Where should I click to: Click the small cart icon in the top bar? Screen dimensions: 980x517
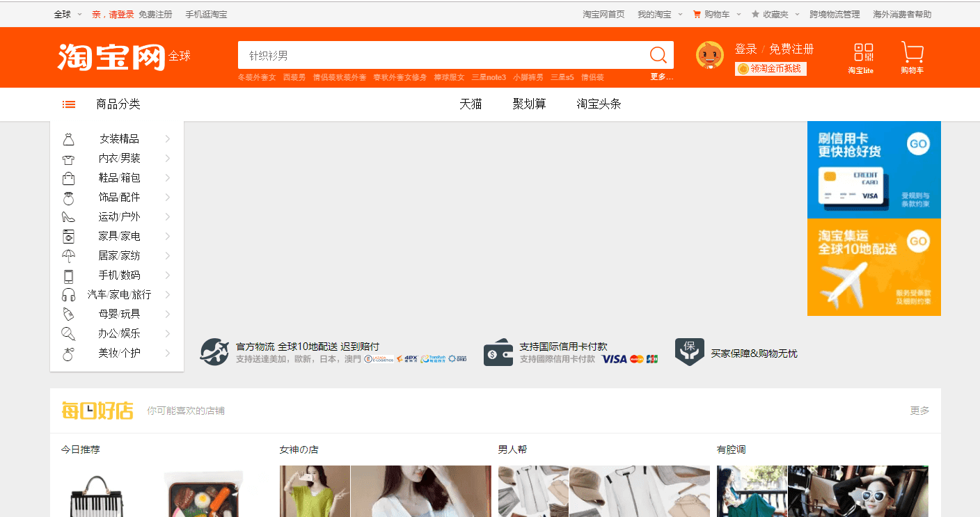pyautogui.click(x=697, y=14)
